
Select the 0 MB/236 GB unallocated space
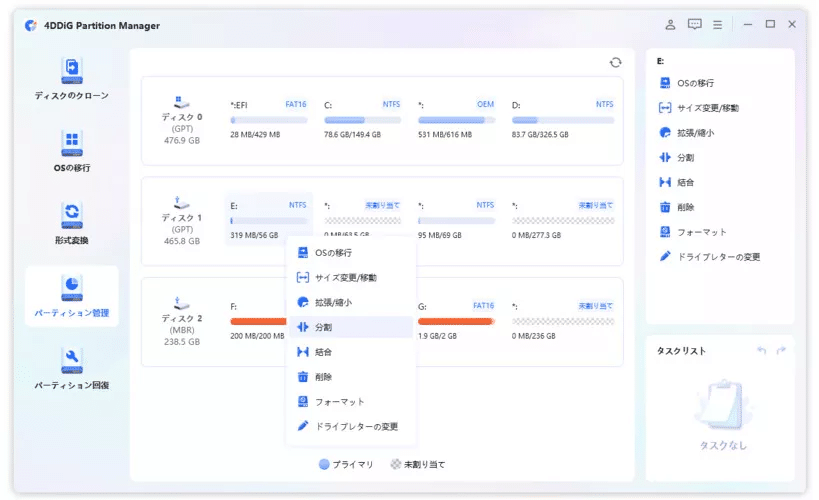[563, 321]
